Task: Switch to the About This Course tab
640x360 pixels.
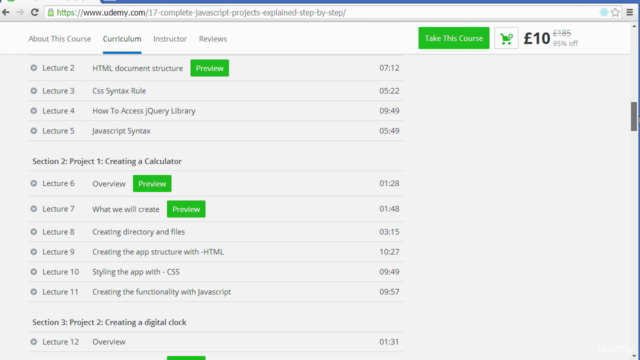Action: pos(60,39)
